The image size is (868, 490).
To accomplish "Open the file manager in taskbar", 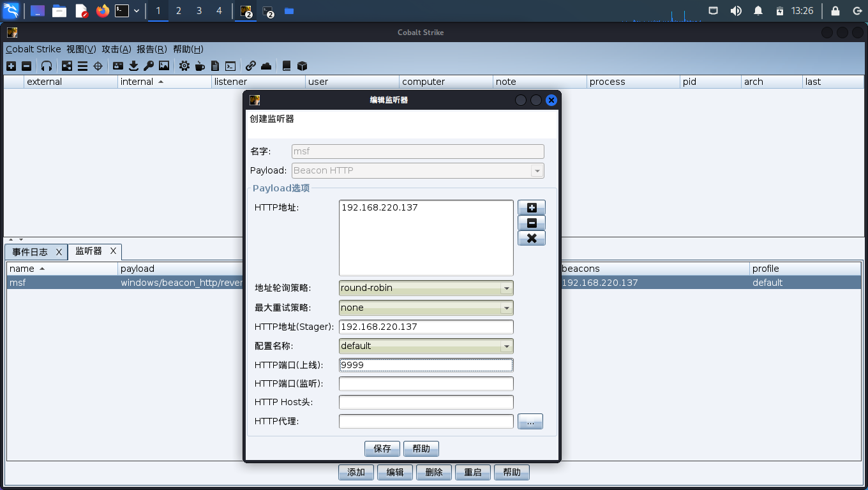I will click(59, 11).
